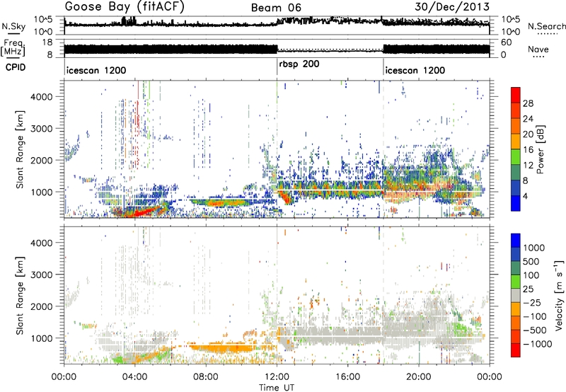Click the "Velocity [m s⁻¹]" colorbar title
This screenshot has width=566, height=392.
[559, 295]
